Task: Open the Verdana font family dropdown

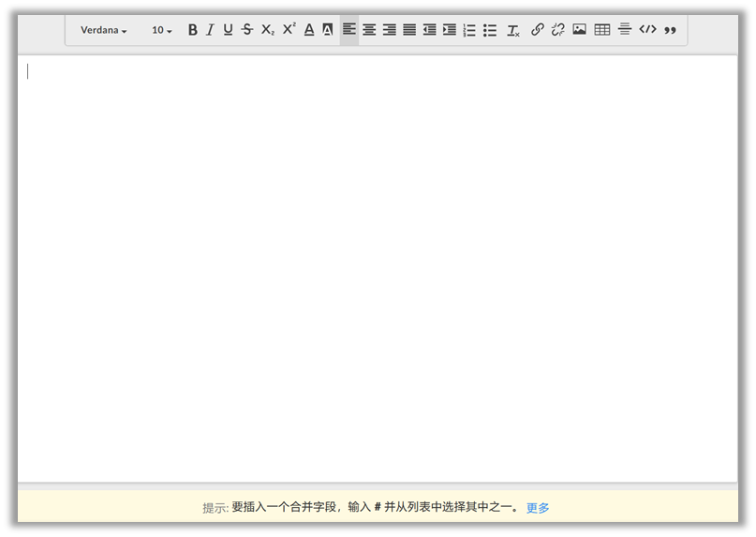Action: click(x=103, y=30)
